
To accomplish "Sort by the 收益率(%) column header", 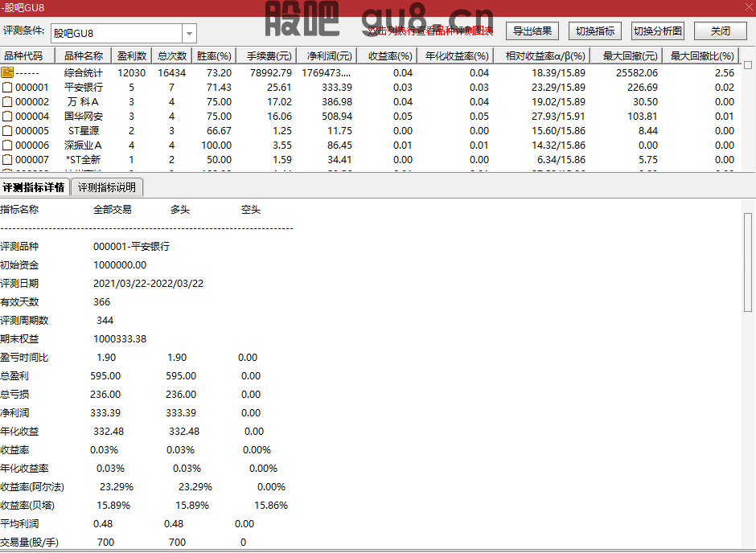I will pyautogui.click(x=387, y=56).
